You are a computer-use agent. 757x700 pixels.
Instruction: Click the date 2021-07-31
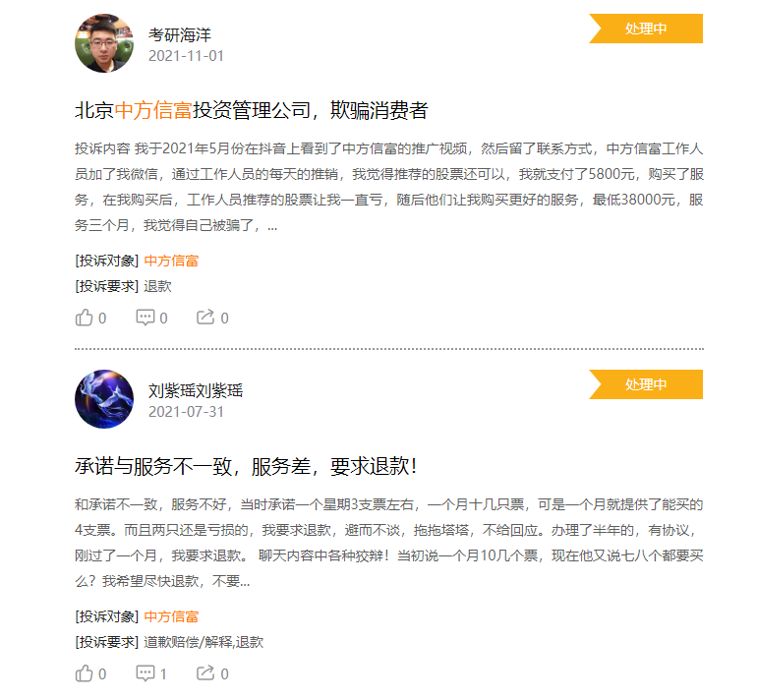click(187, 412)
